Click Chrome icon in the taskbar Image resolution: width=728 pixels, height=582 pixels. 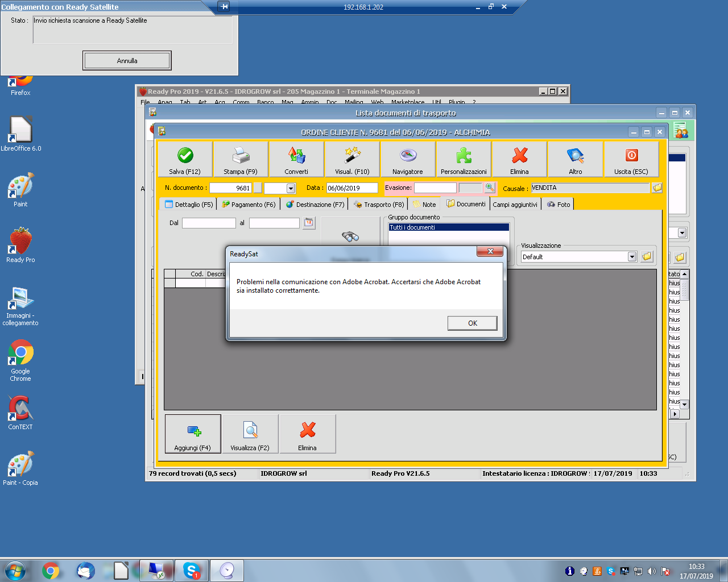click(x=51, y=571)
